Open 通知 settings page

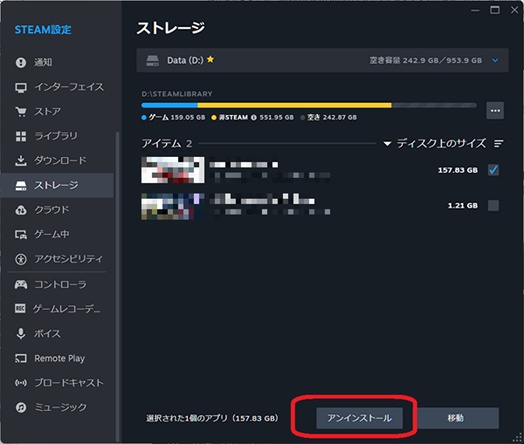pyautogui.click(x=57, y=62)
